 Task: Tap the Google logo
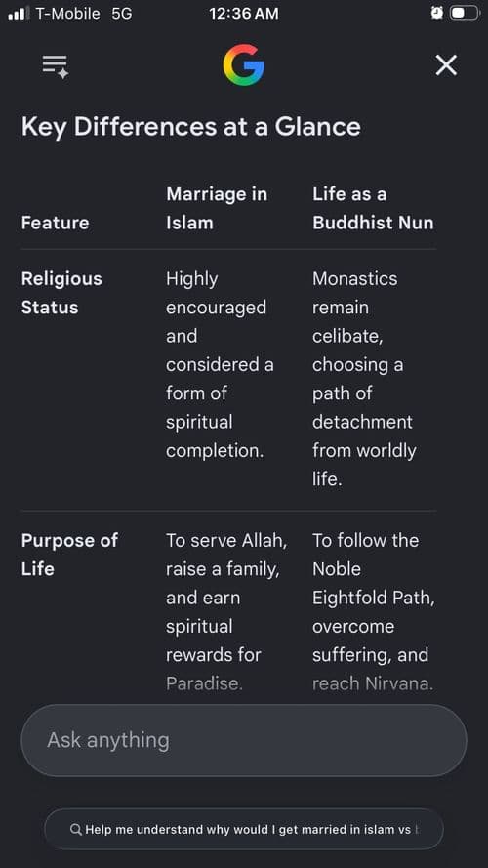[243, 64]
